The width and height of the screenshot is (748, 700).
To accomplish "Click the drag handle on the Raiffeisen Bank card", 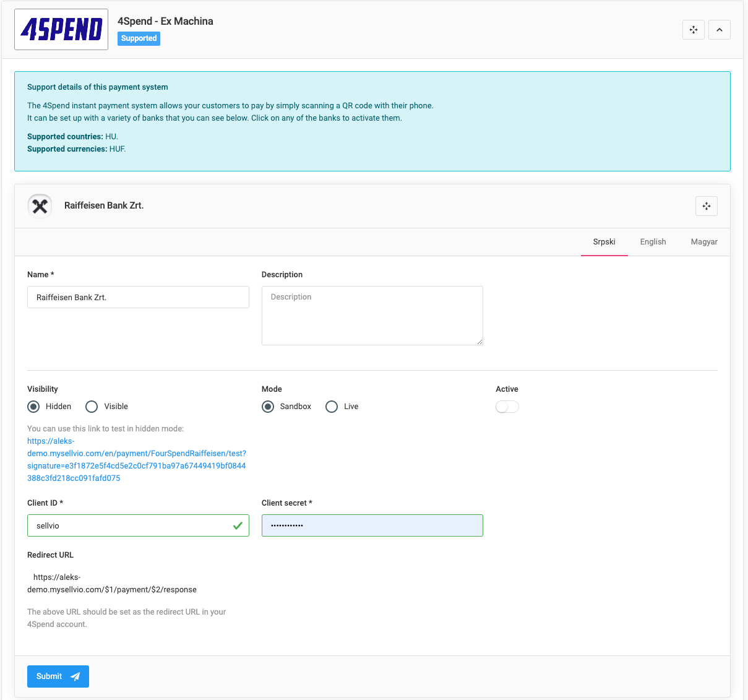I will click(x=706, y=205).
